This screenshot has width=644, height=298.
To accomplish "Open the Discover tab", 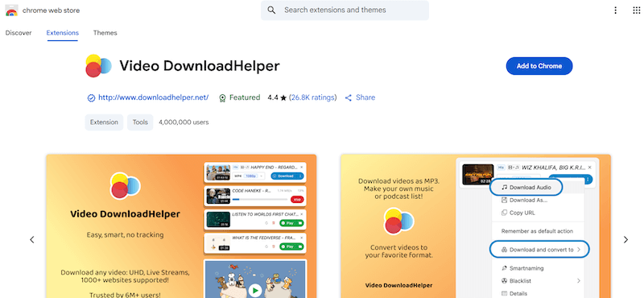I will 19,33.
